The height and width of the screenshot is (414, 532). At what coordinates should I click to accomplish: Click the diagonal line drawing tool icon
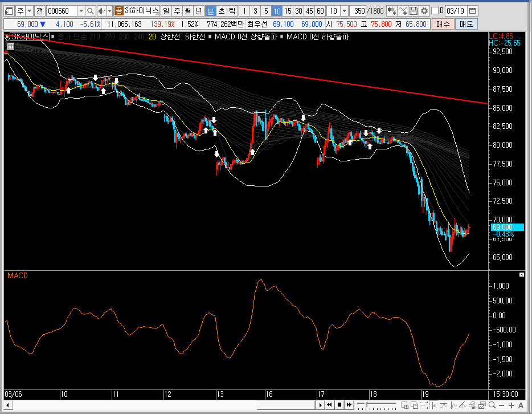(463, 405)
